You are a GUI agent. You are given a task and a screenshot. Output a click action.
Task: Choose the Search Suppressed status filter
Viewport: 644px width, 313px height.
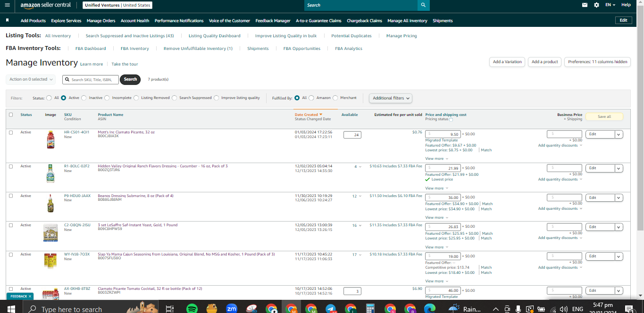point(175,98)
